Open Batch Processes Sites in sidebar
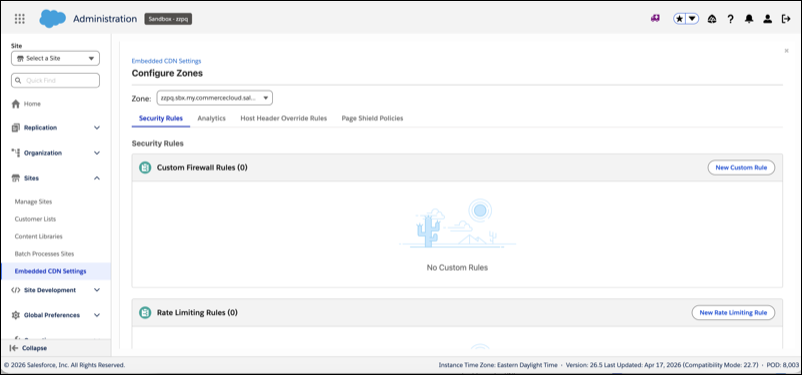This screenshot has width=802, height=375. (x=44, y=254)
